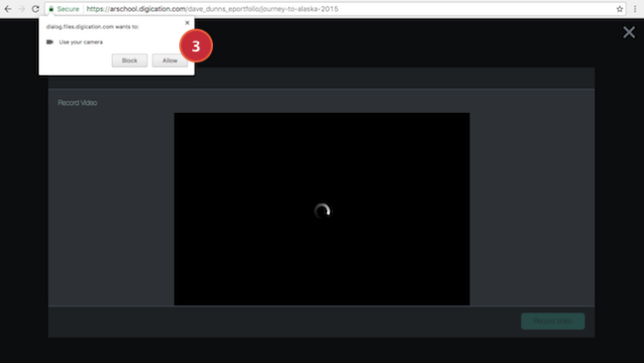Click the red step 3 marker

[196, 46]
